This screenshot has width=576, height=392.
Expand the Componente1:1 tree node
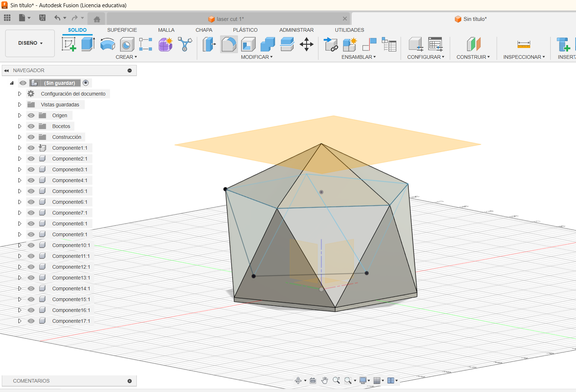pyautogui.click(x=20, y=148)
